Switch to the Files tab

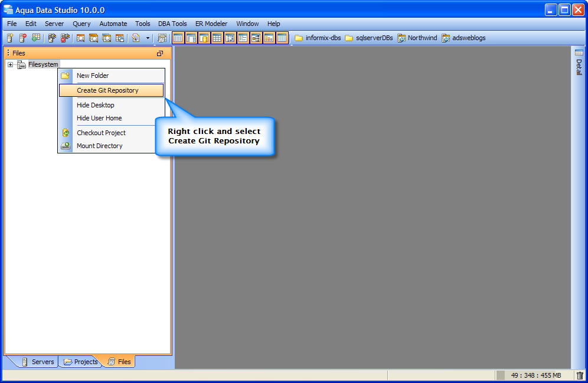point(119,362)
